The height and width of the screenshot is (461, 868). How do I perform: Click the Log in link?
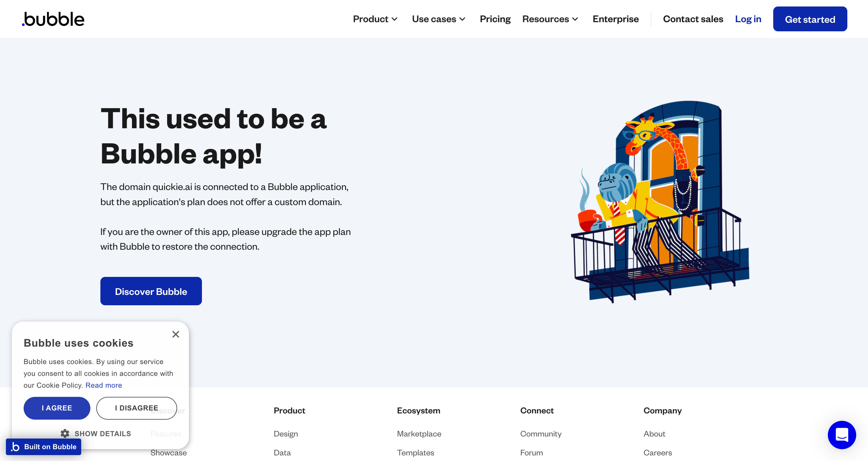pos(748,19)
